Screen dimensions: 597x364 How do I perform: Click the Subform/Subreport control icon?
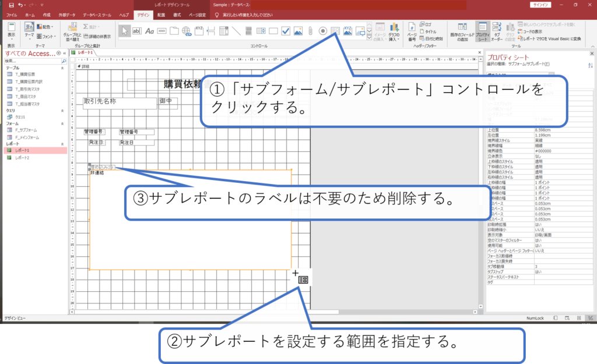coord(335,30)
